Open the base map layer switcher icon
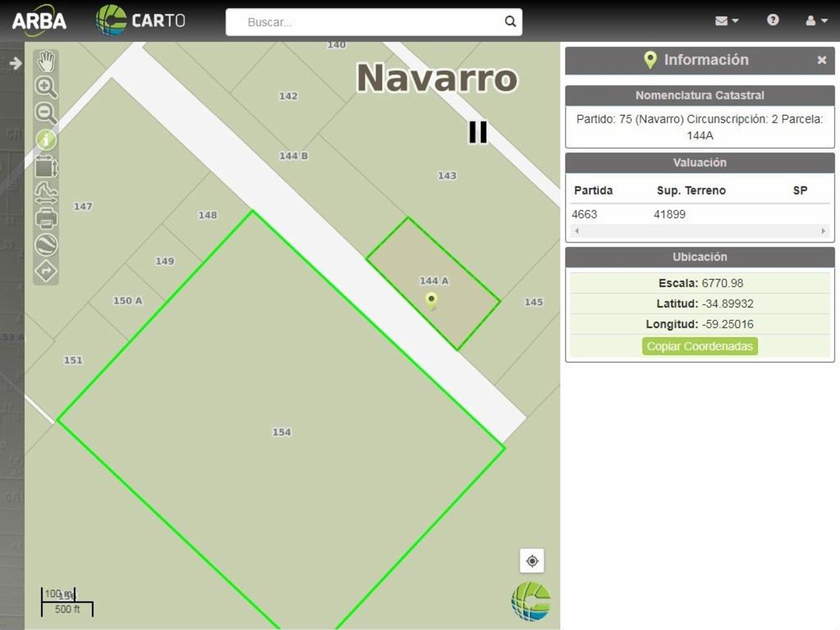The image size is (840, 630). coord(46,245)
